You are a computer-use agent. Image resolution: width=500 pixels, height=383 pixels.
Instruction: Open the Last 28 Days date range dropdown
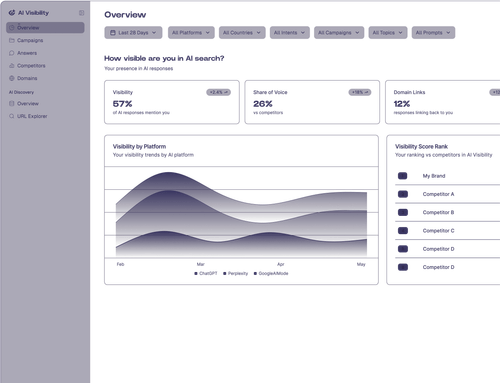133,33
